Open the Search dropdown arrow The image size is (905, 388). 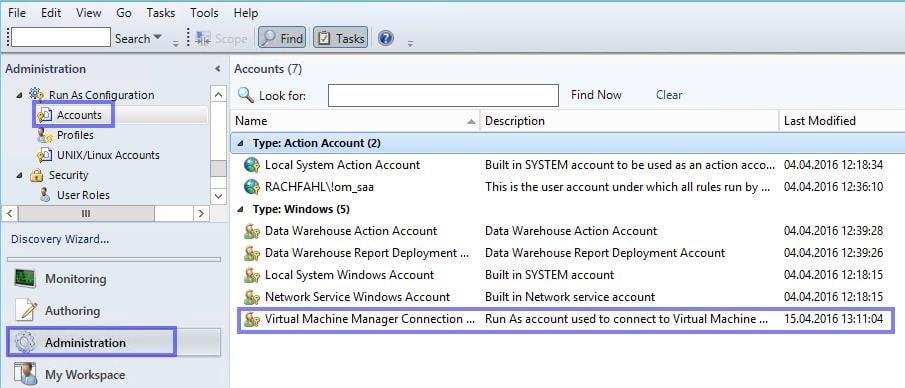coord(158,38)
